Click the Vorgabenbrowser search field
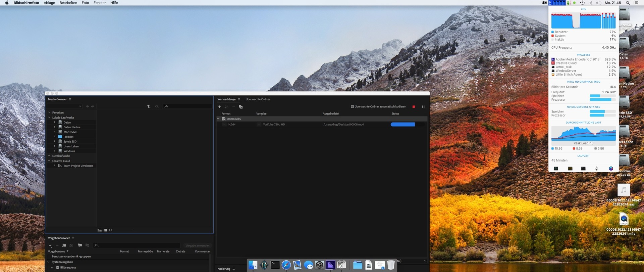The height and width of the screenshot is (272, 644). pos(138,246)
